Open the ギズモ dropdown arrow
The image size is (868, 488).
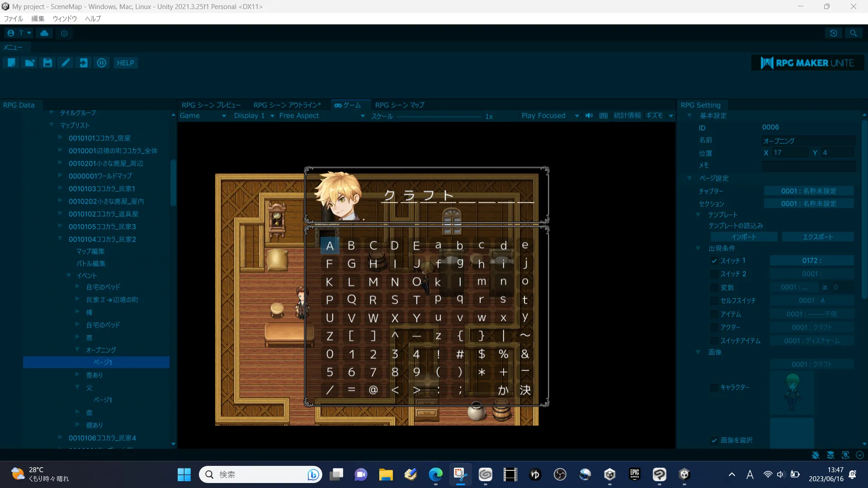pyautogui.click(x=671, y=116)
